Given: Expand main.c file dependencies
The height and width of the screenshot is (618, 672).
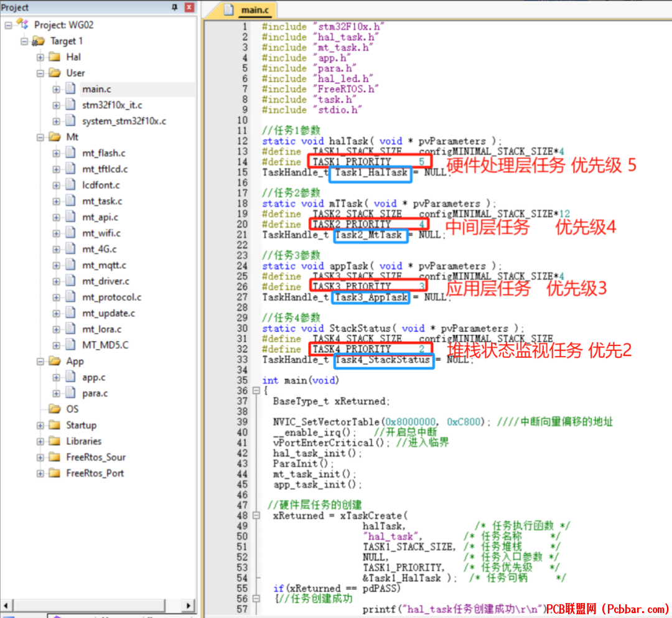Looking at the screenshot, I should point(56,89).
